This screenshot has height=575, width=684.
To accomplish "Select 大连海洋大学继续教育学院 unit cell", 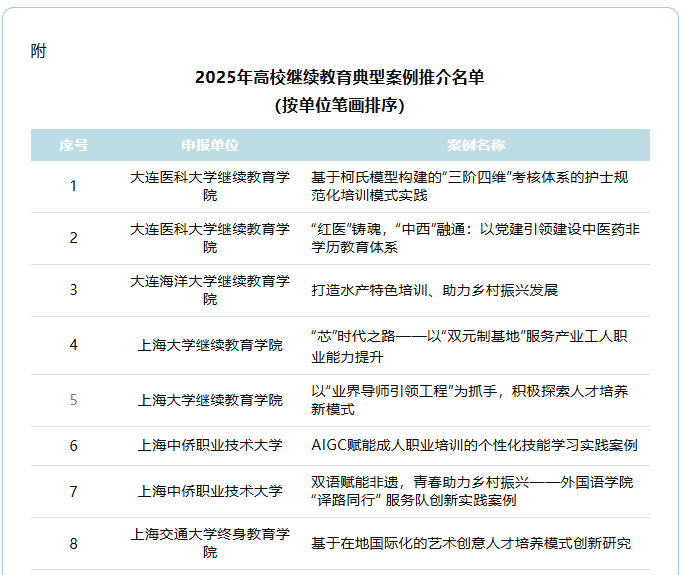I will coord(210,290).
